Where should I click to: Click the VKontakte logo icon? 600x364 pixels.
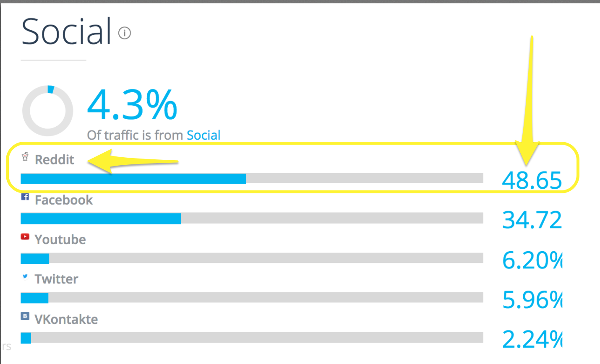pos(25,316)
